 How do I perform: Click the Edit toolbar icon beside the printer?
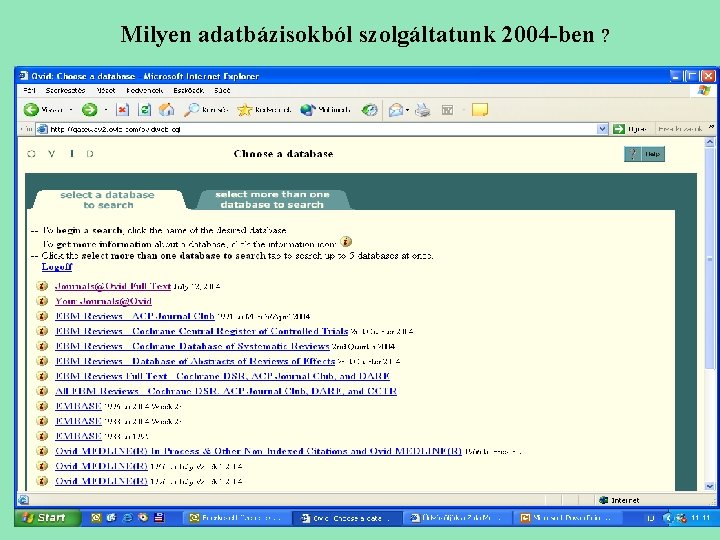coord(447,110)
